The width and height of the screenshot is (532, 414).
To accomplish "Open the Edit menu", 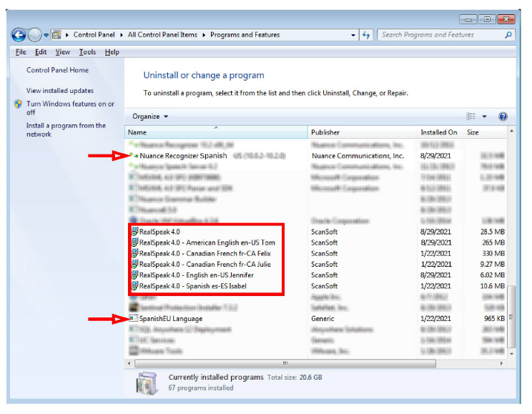I will tap(41, 52).
